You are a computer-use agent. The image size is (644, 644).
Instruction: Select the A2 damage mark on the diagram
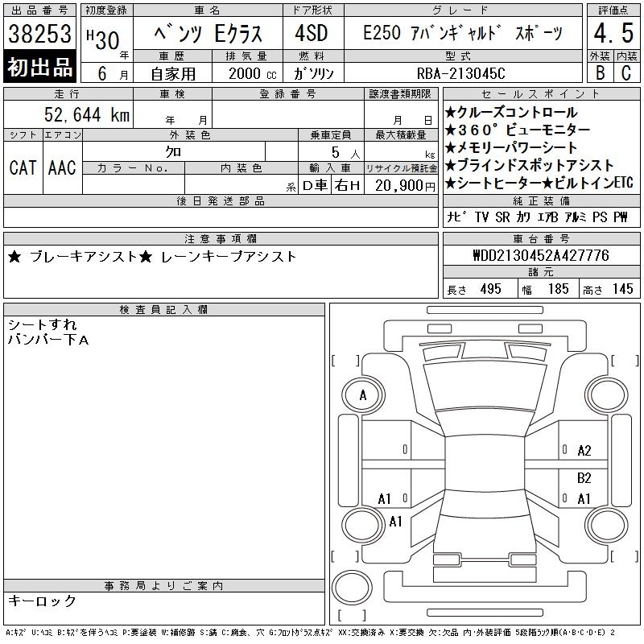click(x=584, y=451)
